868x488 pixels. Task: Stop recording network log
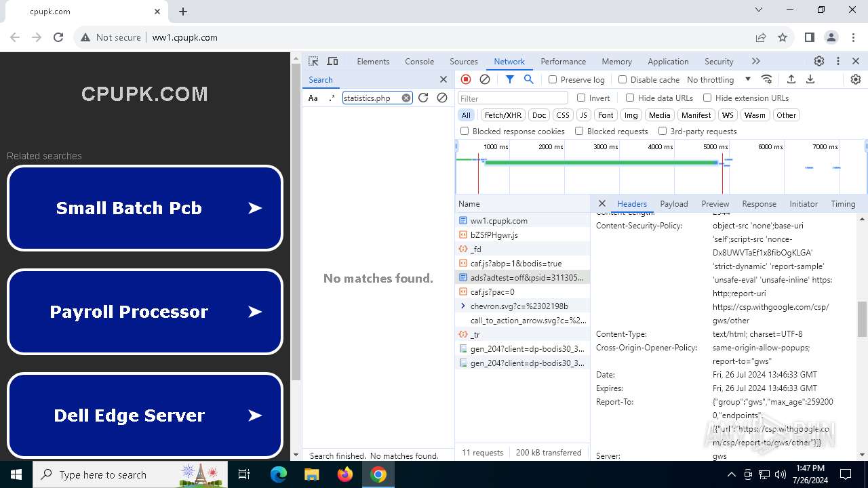pyautogui.click(x=466, y=79)
